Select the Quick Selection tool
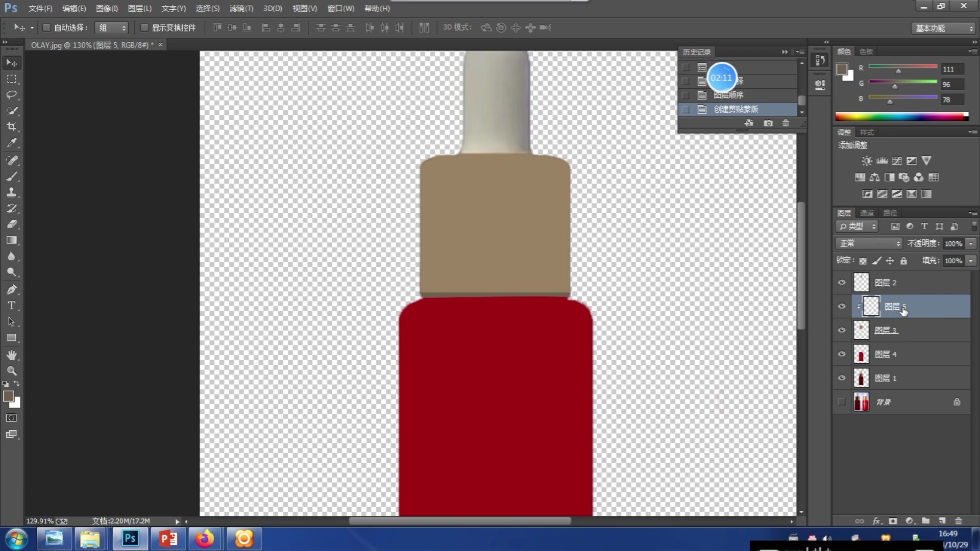This screenshot has width=980, height=551. coord(12,111)
